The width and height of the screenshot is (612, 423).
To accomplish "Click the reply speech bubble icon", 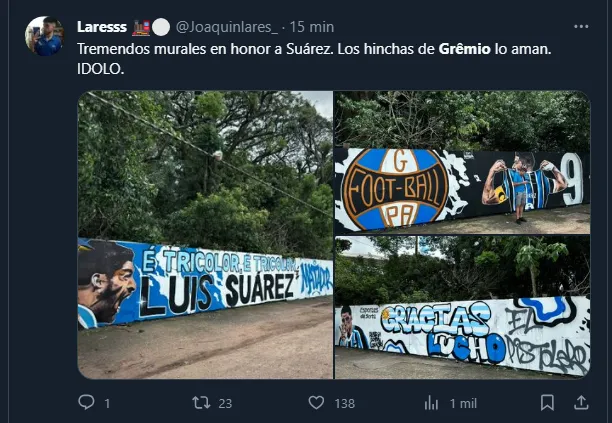I will tap(86, 402).
